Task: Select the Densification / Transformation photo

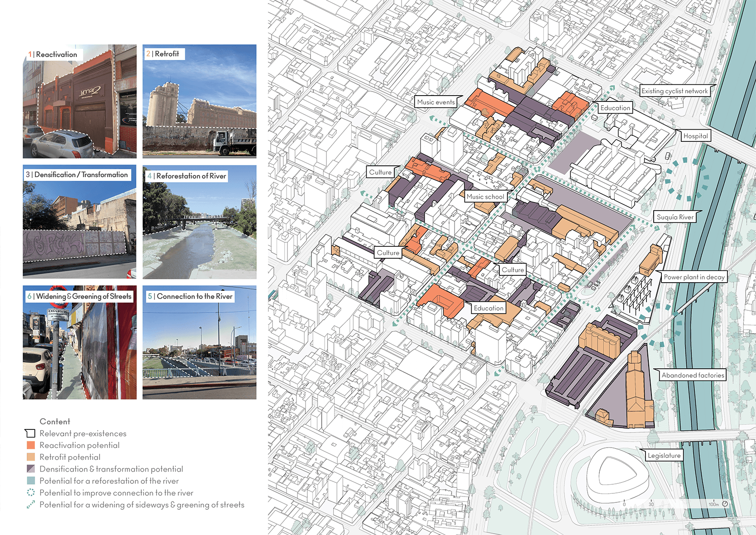Action: [x=80, y=222]
